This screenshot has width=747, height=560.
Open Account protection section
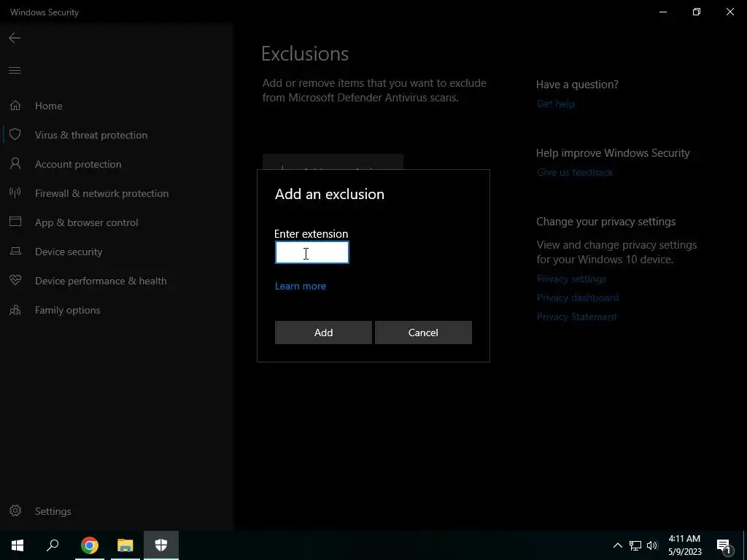[x=78, y=164]
